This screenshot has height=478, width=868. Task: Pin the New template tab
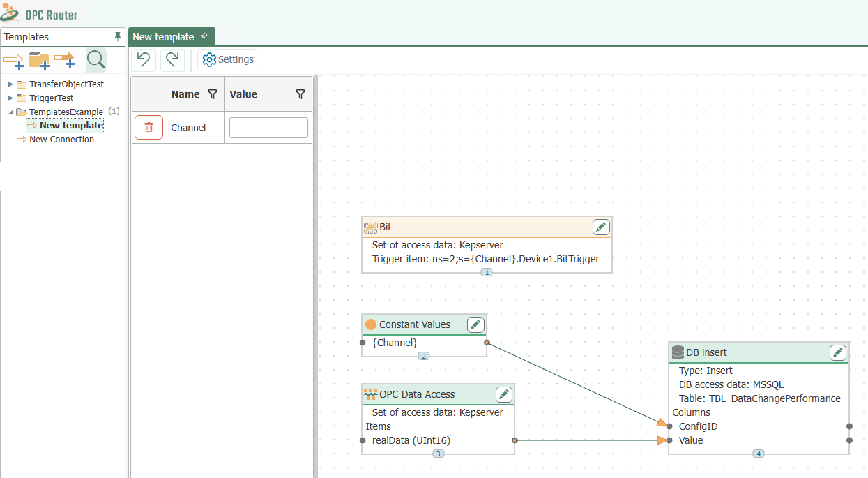(x=204, y=36)
